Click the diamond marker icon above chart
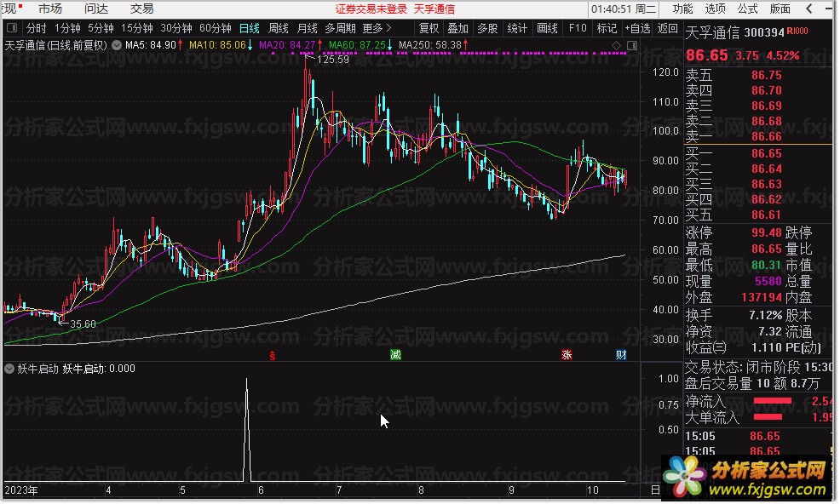This screenshot has height=504, width=840. [617, 45]
